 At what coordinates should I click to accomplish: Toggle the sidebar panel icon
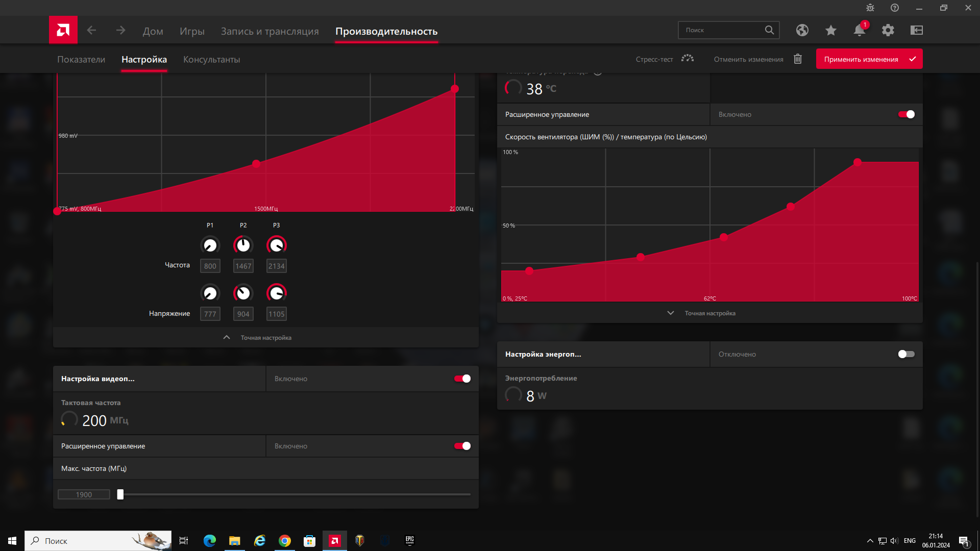(916, 30)
